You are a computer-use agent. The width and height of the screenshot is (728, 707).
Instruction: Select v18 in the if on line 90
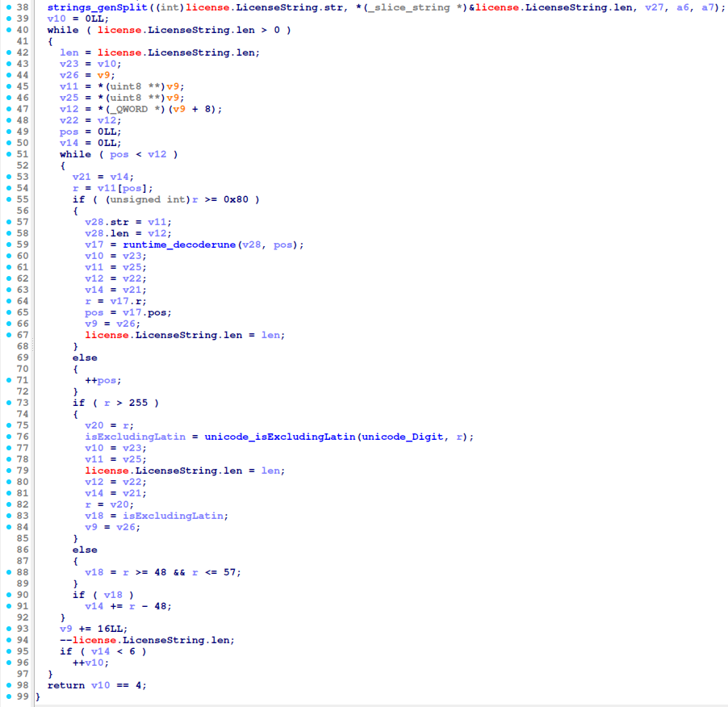click(113, 595)
